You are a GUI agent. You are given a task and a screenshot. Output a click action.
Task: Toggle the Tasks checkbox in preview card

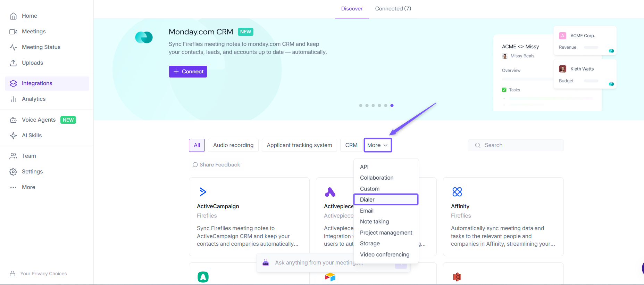(x=504, y=90)
